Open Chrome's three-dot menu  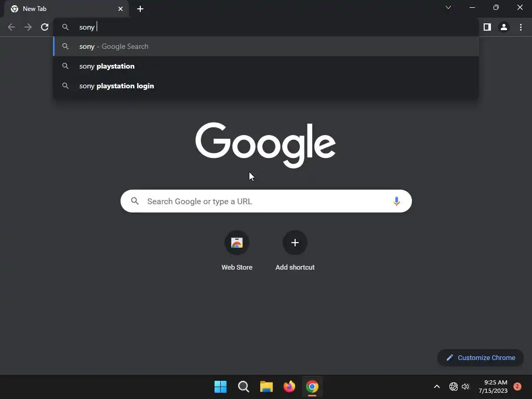point(521,27)
